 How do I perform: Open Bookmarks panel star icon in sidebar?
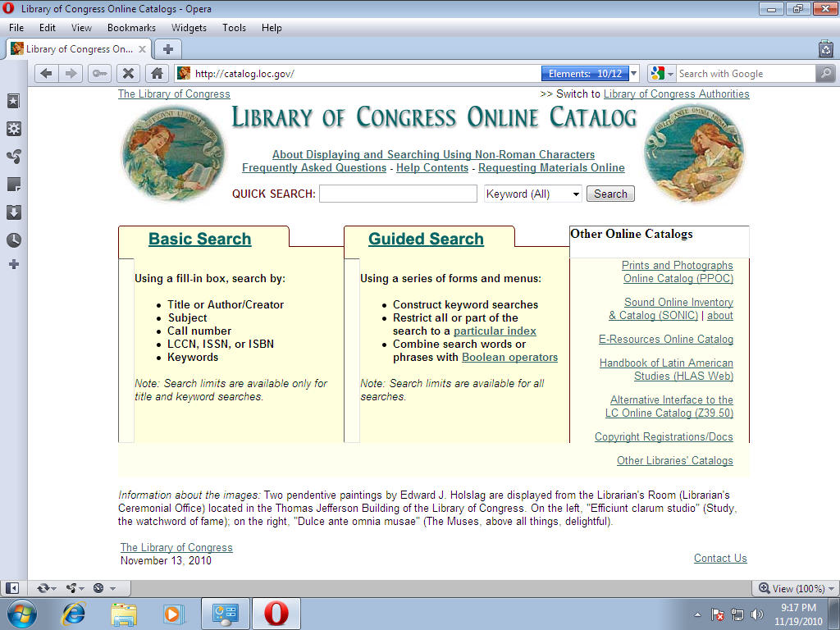coord(14,101)
